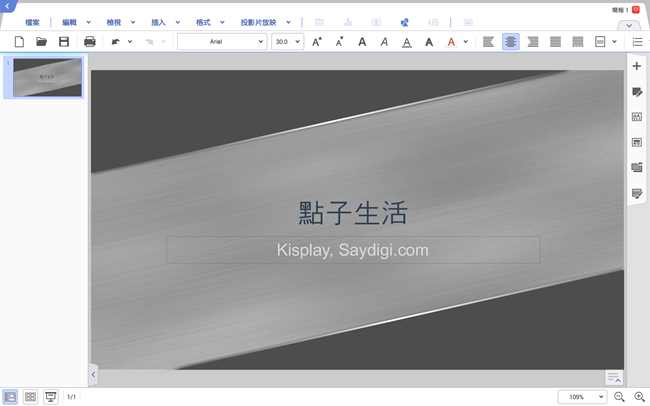Click the sidebar slide-with-pencil icon

tap(637, 92)
